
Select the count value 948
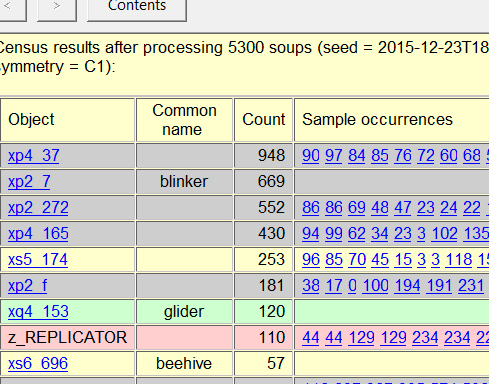(x=271, y=156)
